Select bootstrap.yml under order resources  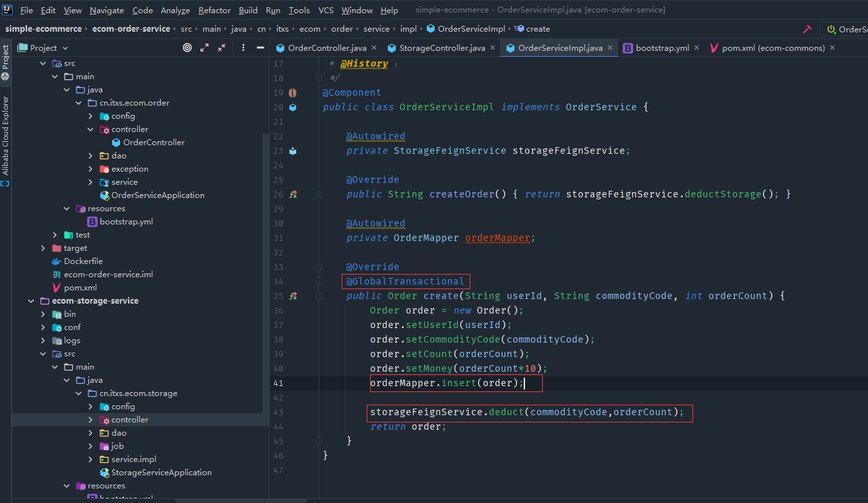click(x=120, y=222)
